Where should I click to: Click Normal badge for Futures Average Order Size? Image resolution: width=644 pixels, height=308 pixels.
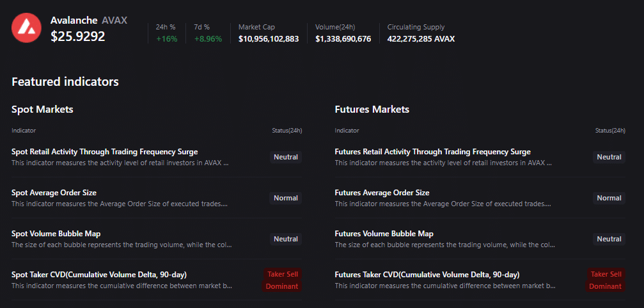[x=609, y=198]
